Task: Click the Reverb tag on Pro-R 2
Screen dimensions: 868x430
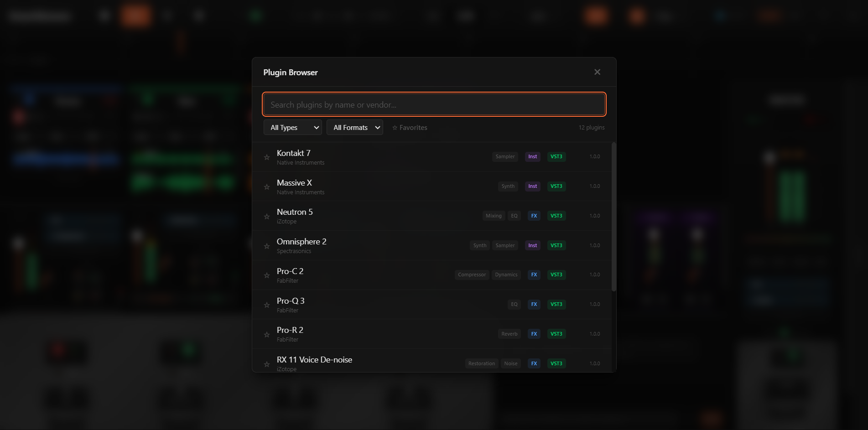Action: click(509, 334)
